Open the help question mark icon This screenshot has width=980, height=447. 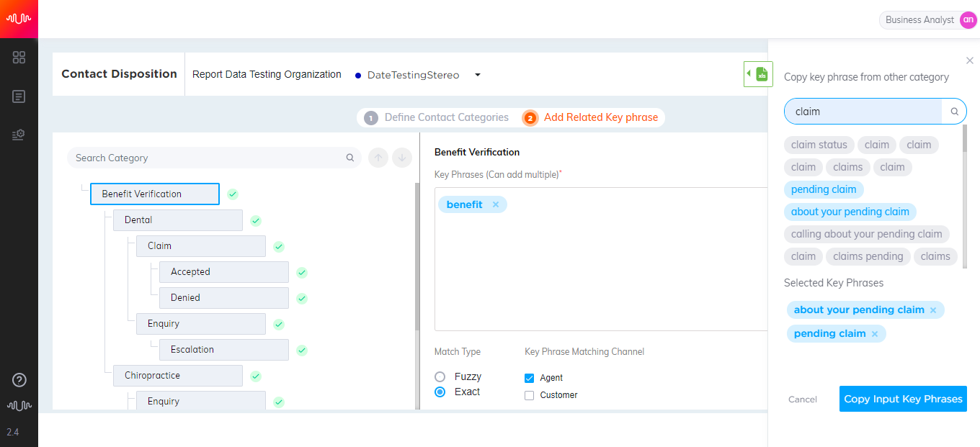coord(19,380)
